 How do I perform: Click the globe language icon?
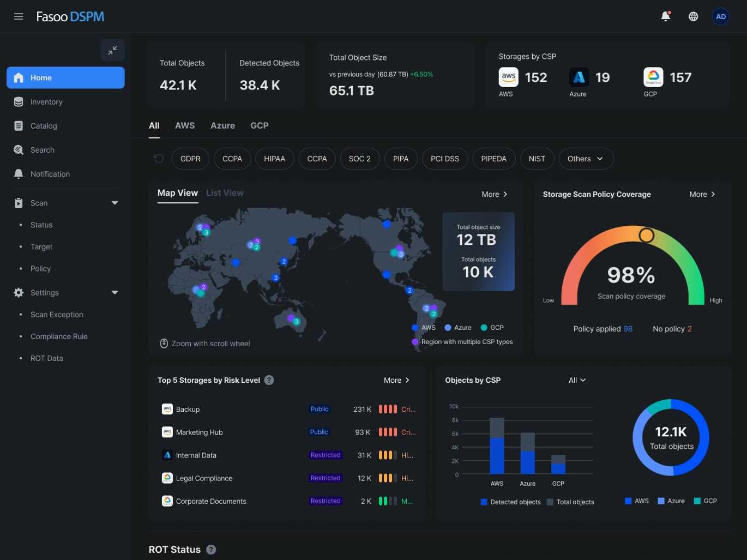tap(693, 16)
